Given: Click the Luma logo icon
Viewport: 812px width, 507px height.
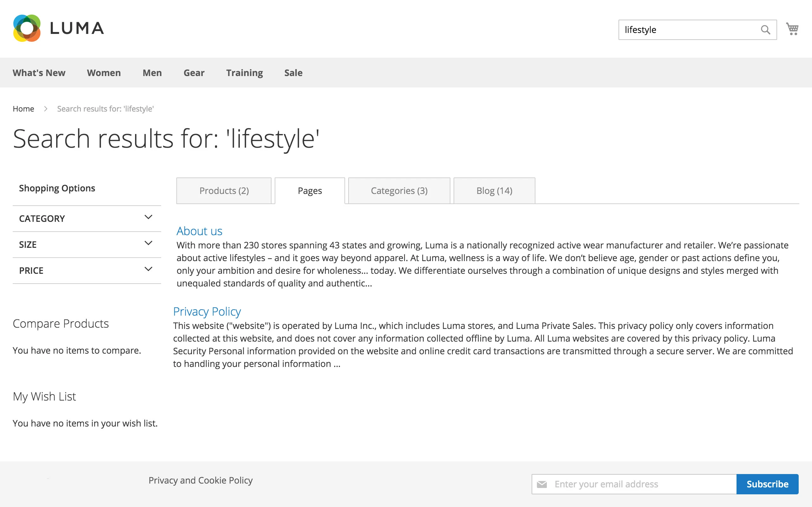Looking at the screenshot, I should (27, 28).
